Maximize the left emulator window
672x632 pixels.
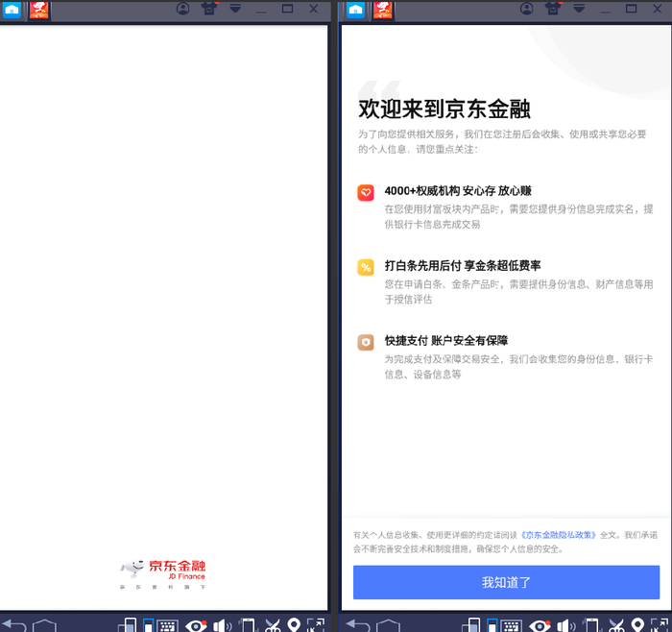(288, 9)
